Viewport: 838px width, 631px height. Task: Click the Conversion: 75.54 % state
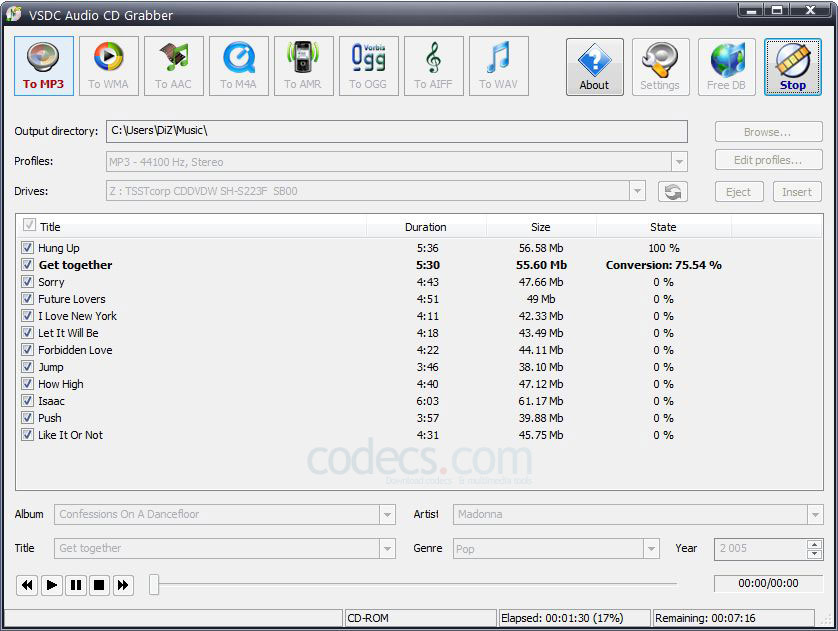(663, 265)
